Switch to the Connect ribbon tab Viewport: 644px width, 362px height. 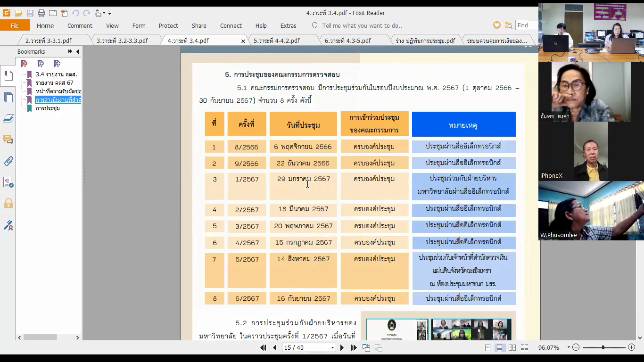(x=231, y=26)
